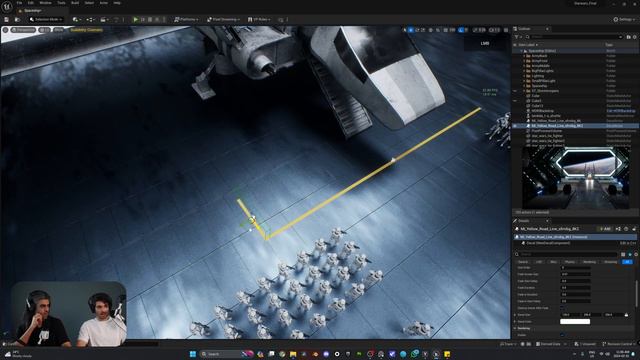Select star_wars_tie_fighter actor row
Image resolution: width=640 pixels, height=360 pixels.
tap(575, 136)
